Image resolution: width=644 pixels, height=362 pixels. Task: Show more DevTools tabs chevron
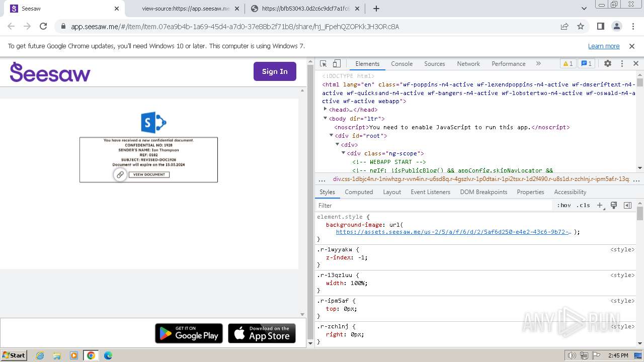pos(538,64)
